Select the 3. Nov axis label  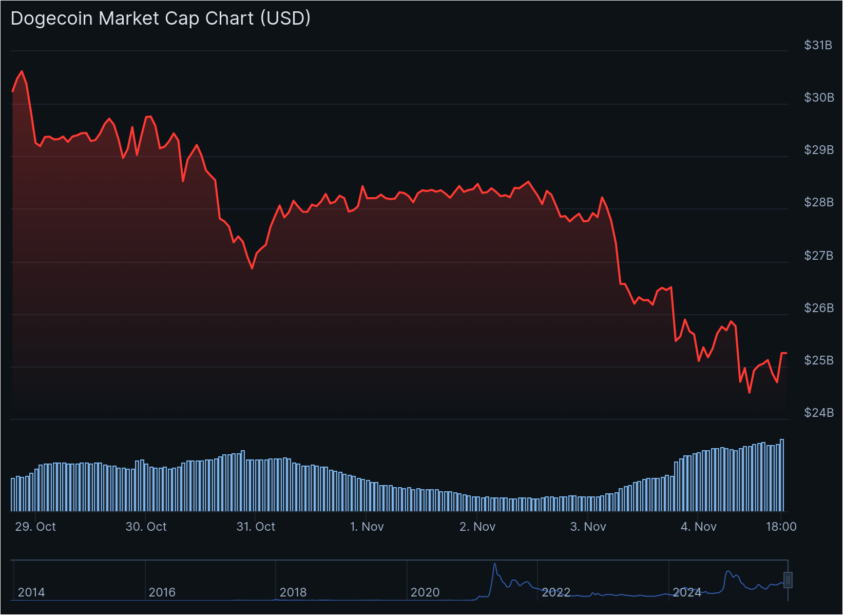tap(588, 527)
